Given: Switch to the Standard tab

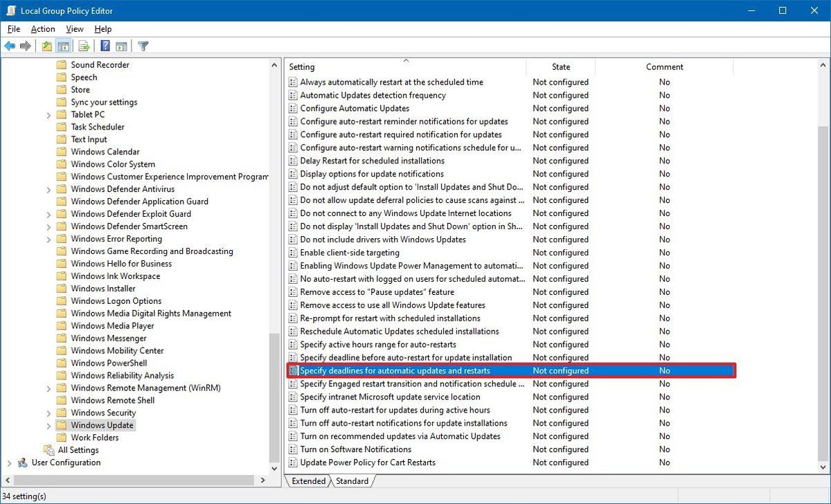Looking at the screenshot, I should pos(352,480).
